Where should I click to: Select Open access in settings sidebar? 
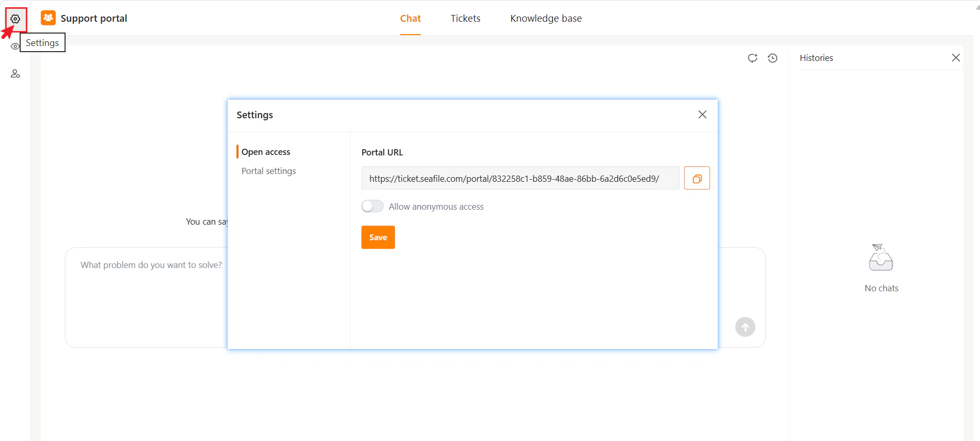pyautogui.click(x=266, y=152)
